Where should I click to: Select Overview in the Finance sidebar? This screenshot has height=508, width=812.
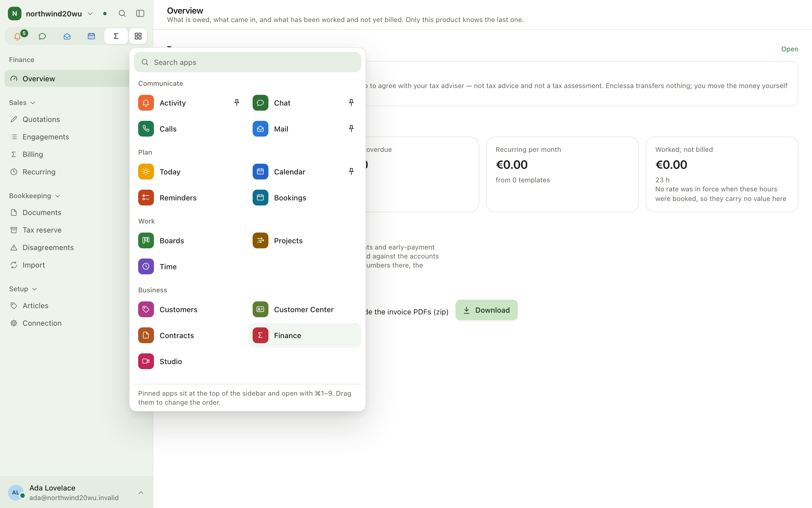67,79
